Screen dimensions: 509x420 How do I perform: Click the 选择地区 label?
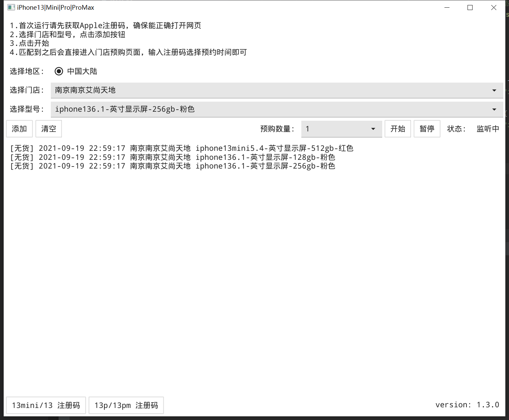27,71
